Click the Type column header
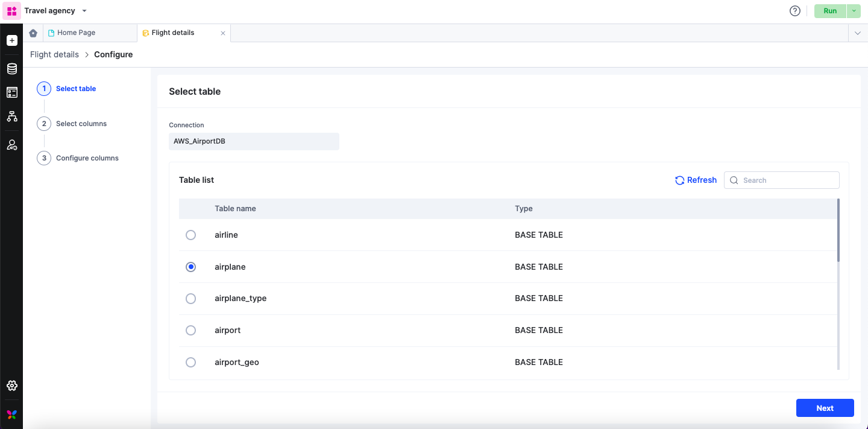This screenshot has height=429, width=868. [524, 209]
